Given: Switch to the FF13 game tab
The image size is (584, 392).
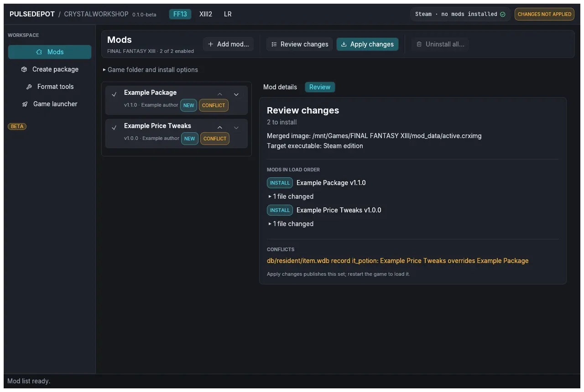Looking at the screenshot, I should pos(180,14).
